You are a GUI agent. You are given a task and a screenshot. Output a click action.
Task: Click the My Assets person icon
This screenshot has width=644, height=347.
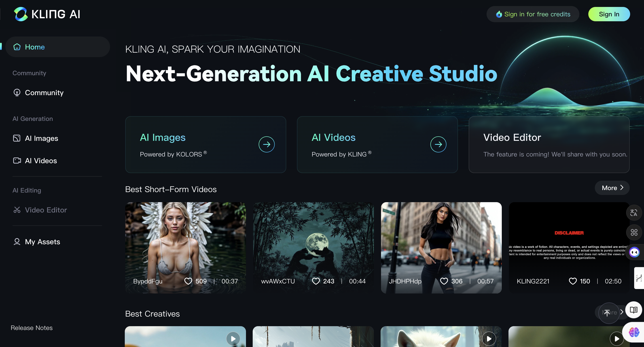pos(17,242)
